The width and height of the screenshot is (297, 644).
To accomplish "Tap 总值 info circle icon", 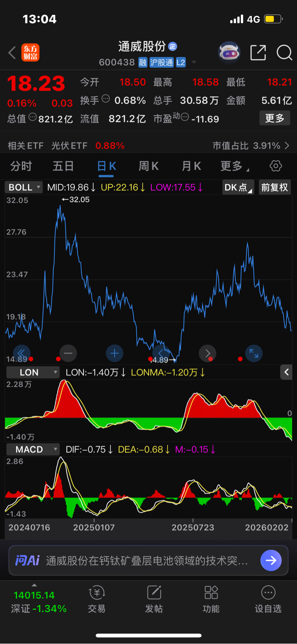I will click(x=33, y=117).
